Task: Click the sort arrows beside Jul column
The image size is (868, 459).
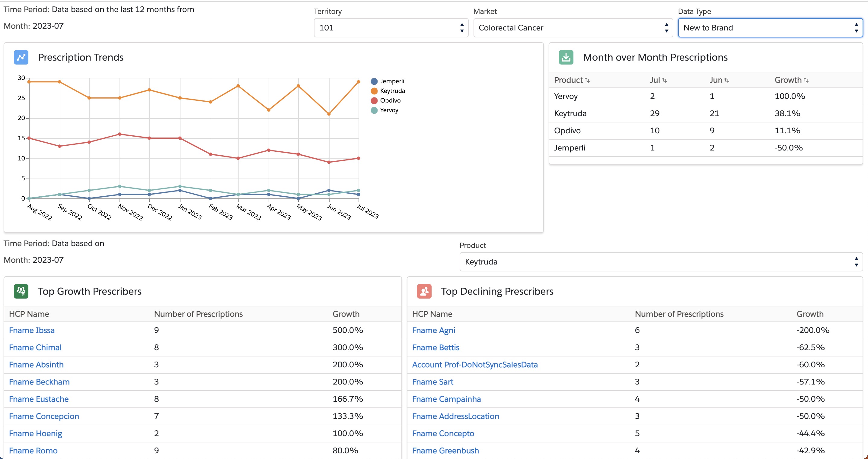Action: pyautogui.click(x=665, y=80)
